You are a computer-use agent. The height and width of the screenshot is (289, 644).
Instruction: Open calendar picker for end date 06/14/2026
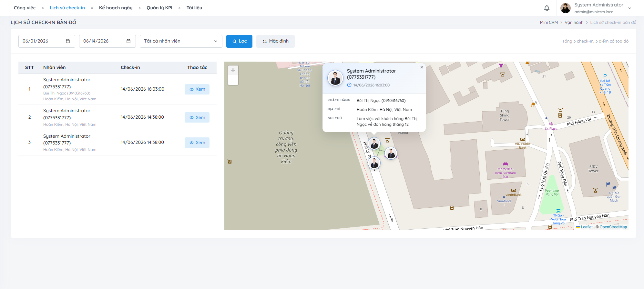(x=128, y=41)
